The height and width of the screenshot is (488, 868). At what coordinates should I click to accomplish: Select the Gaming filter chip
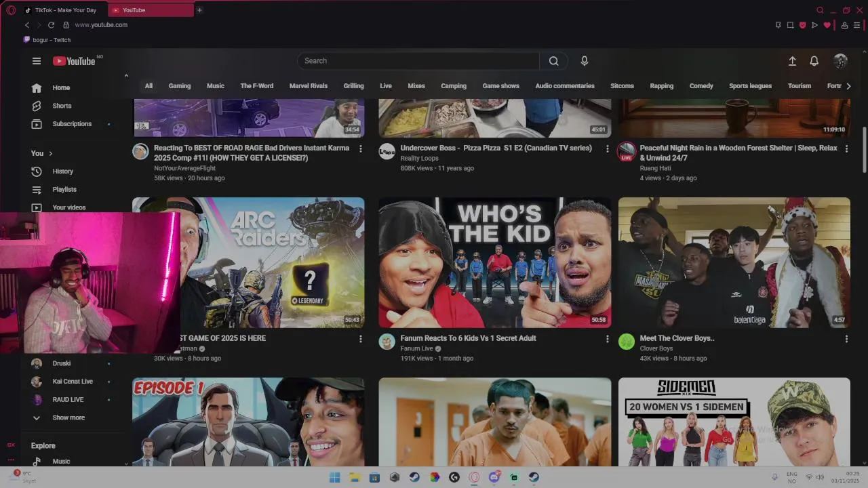tap(180, 86)
